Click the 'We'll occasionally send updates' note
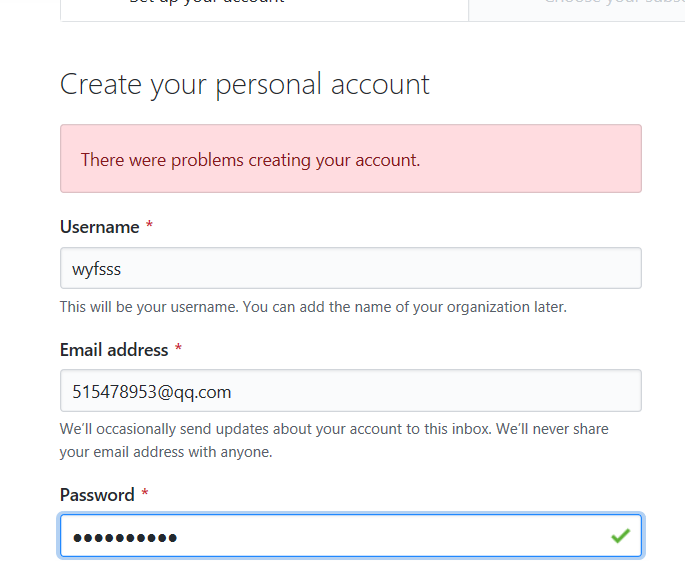 (x=334, y=429)
